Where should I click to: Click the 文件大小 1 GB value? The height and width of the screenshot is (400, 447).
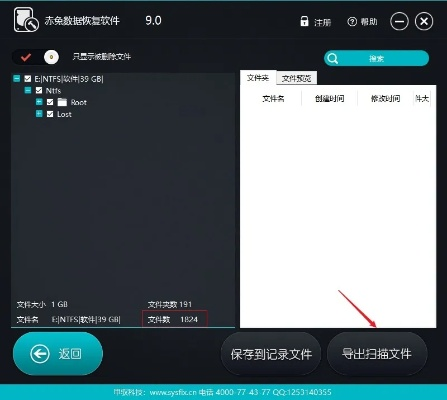coord(59,304)
